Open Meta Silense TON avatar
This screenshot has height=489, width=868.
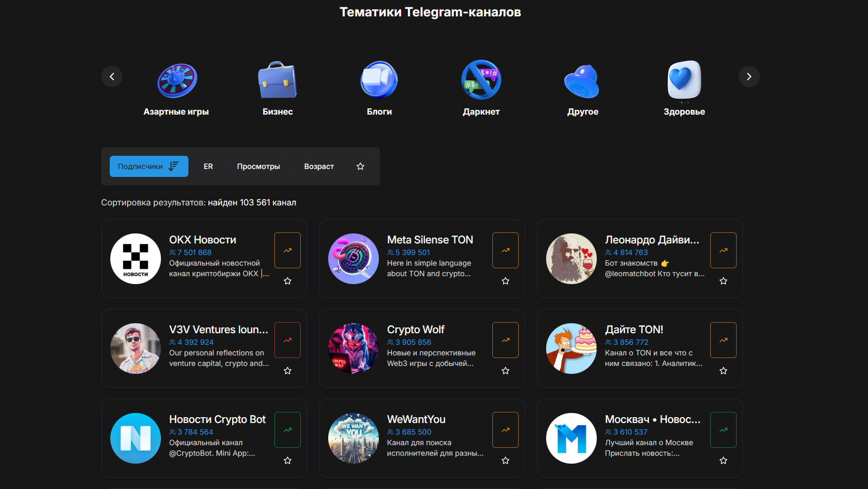click(354, 259)
